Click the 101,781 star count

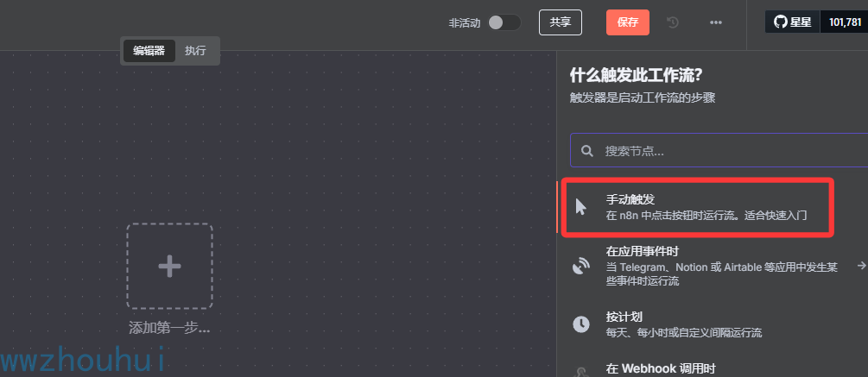tap(845, 22)
